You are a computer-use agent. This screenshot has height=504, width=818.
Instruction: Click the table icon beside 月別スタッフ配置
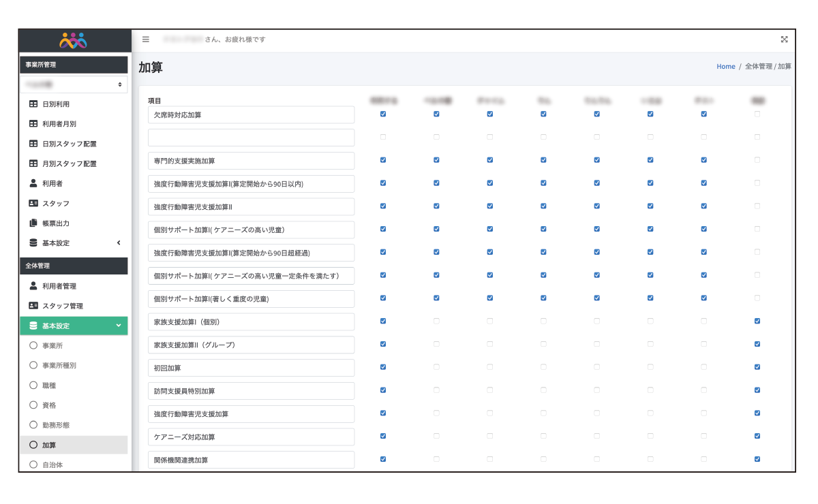33,163
